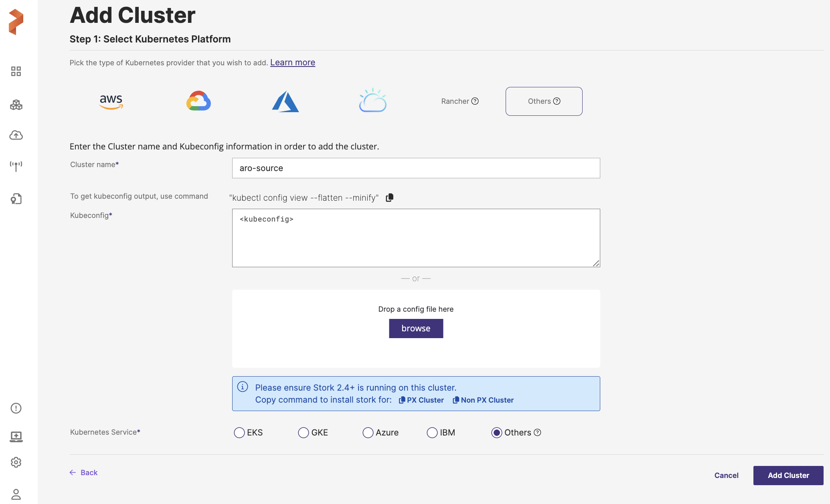The width and height of the screenshot is (830, 504).
Task: Open the alerts exclamation icon in sidebar
Action: [16, 408]
